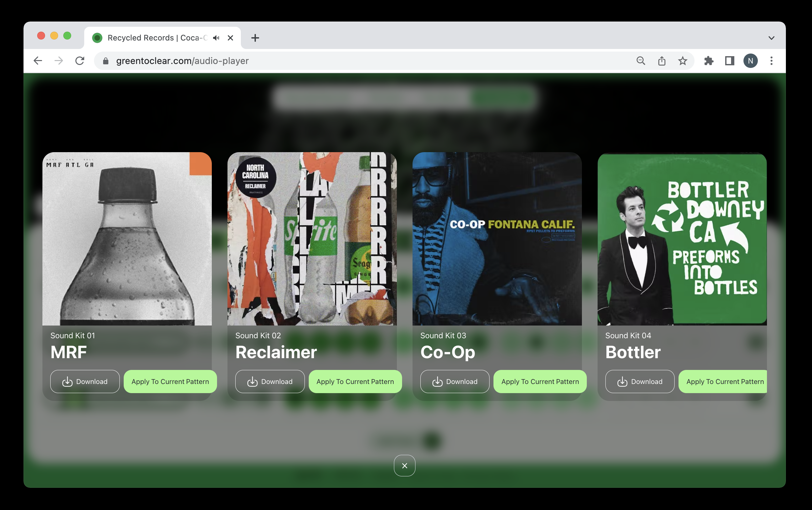Open the zoom magnifier icon in address bar
Screen dimensions: 812x510
640,61
